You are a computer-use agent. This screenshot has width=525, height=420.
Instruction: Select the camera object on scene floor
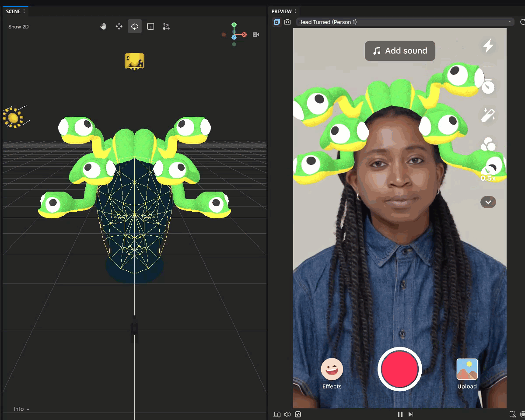pyautogui.click(x=134, y=329)
